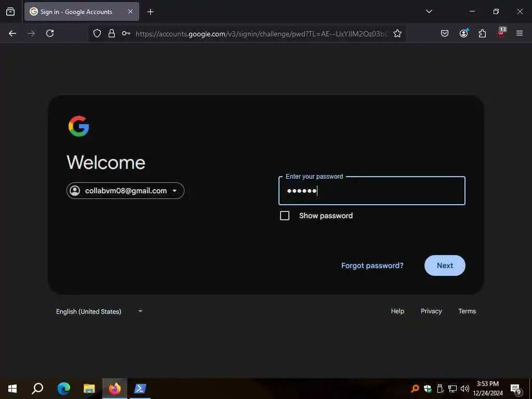The width and height of the screenshot is (532, 399).
Task: Open tracking protection shield icon
Action: pyautogui.click(x=97, y=33)
